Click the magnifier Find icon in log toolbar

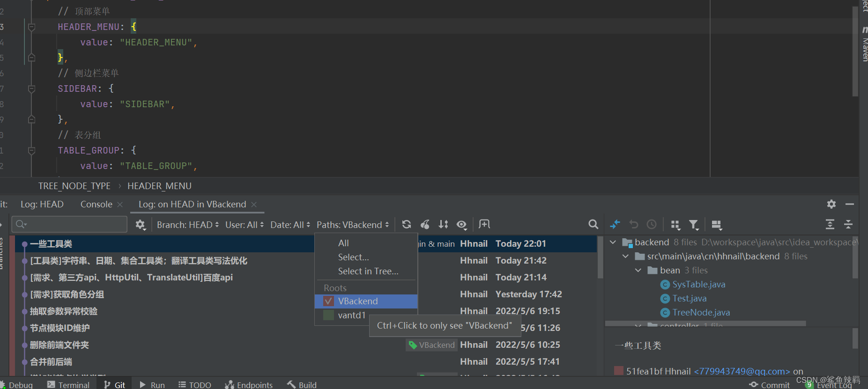(x=593, y=224)
